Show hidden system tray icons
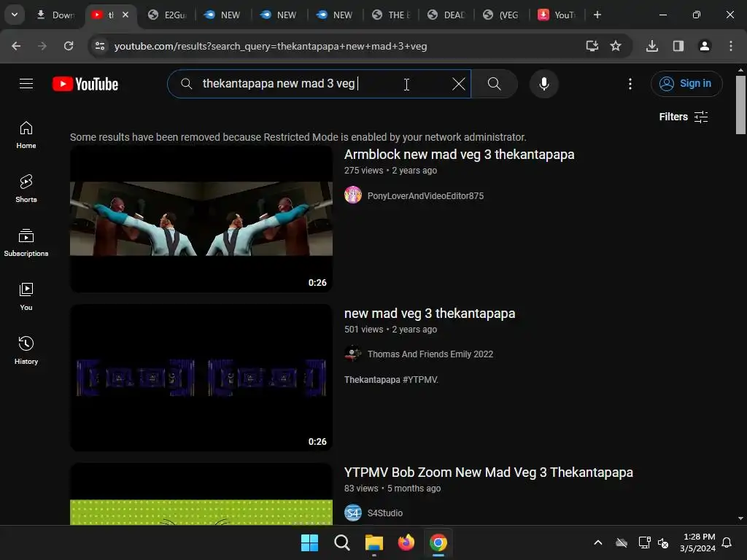The width and height of the screenshot is (747, 560). (x=598, y=542)
